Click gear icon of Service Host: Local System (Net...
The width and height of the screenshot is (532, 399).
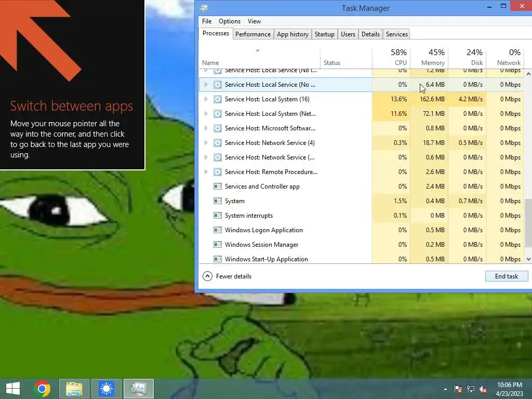coord(218,114)
